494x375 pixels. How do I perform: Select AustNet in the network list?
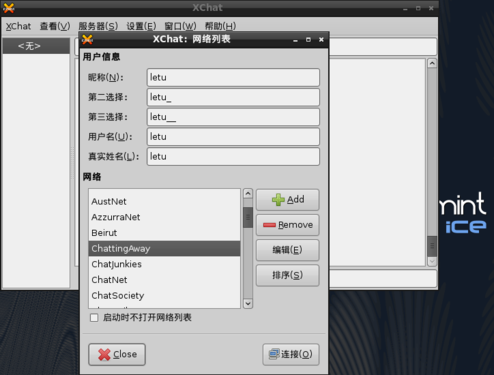pos(164,201)
